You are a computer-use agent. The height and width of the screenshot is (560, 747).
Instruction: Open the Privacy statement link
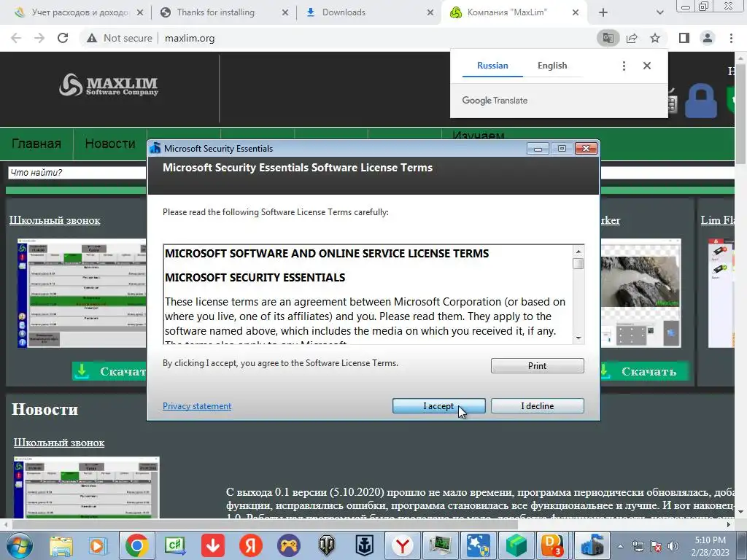click(x=197, y=405)
